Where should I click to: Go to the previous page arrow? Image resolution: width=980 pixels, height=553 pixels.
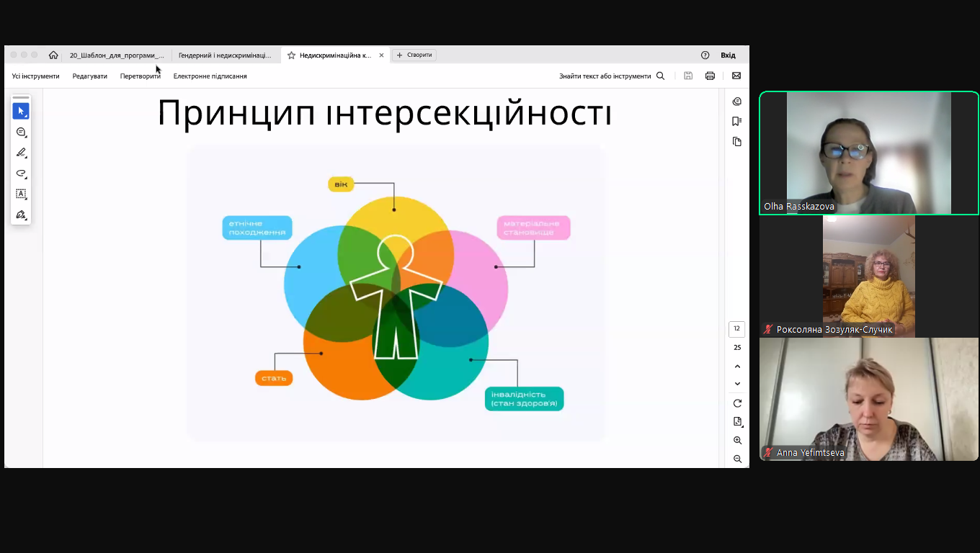tap(737, 367)
